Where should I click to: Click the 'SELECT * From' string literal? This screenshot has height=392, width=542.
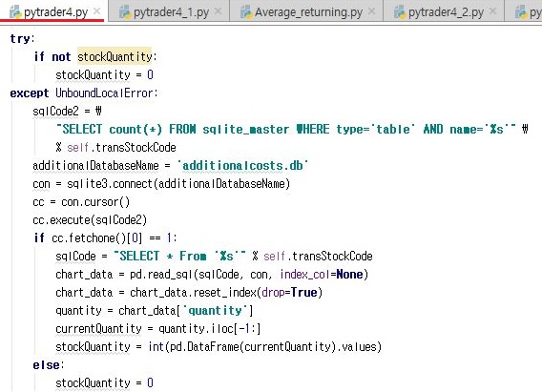coord(179,257)
